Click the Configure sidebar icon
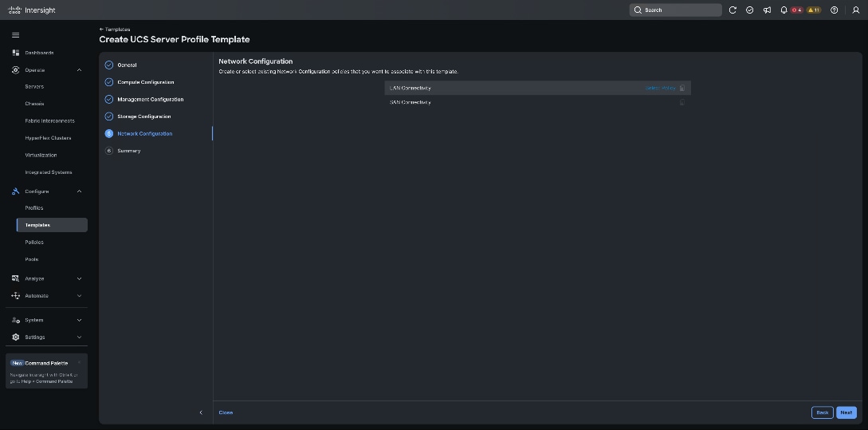Screen dimensions: 868x430 click(15, 191)
